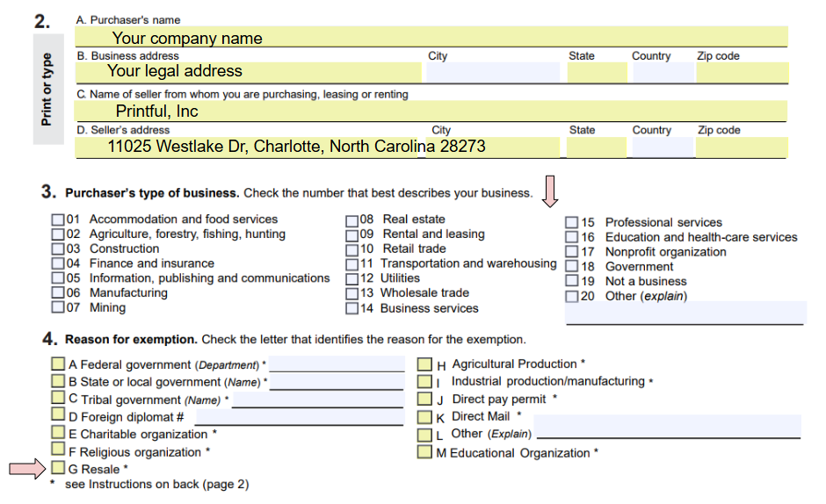The width and height of the screenshot is (826, 504).
Task: Click the Other (Explain) text field for L
Action: click(667, 427)
